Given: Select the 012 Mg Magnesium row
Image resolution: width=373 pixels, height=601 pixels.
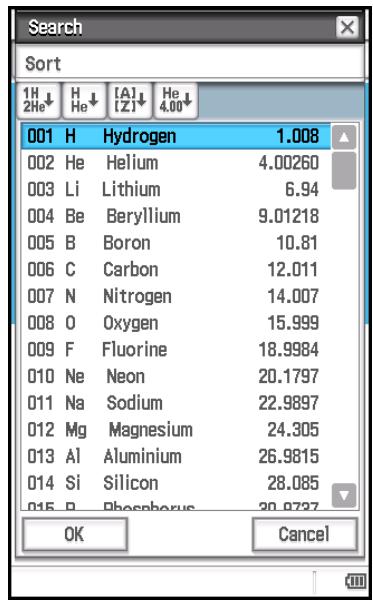Looking at the screenshot, I should [176, 430].
